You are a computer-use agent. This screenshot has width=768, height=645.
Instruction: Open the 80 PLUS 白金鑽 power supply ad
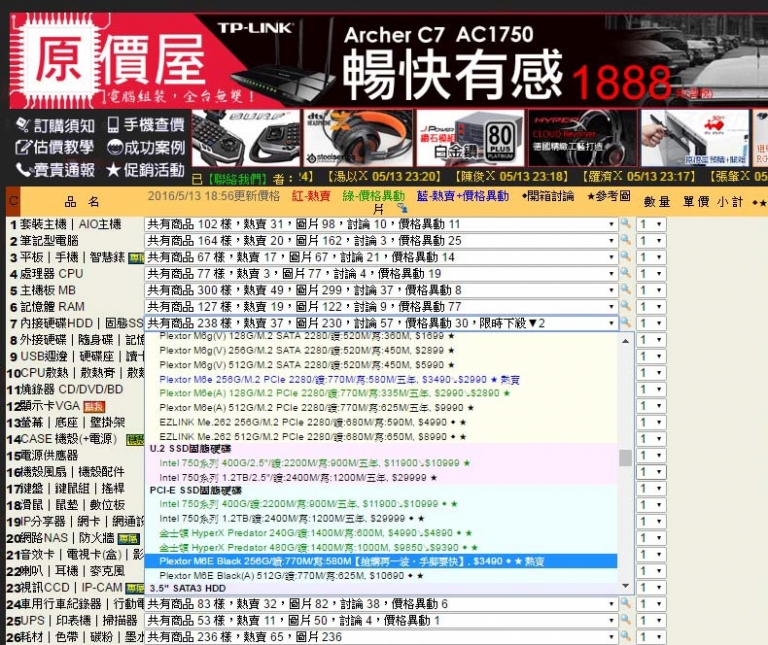click(470, 138)
